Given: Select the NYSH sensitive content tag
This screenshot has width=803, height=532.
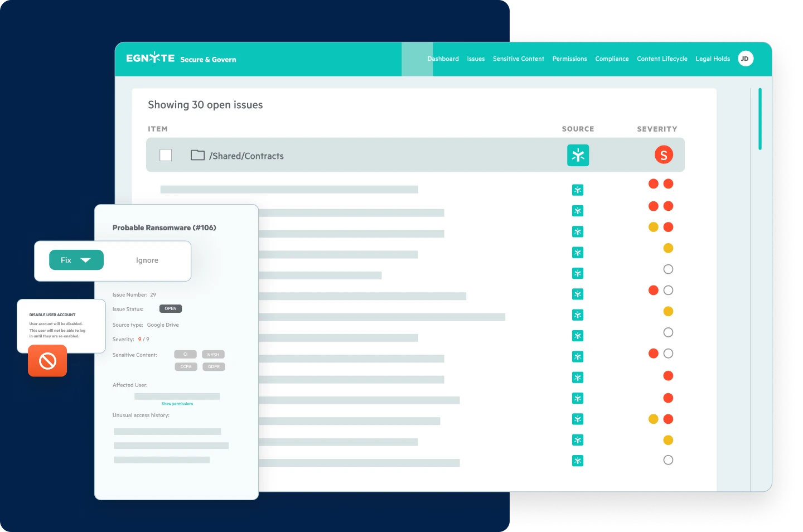Looking at the screenshot, I should tap(214, 354).
